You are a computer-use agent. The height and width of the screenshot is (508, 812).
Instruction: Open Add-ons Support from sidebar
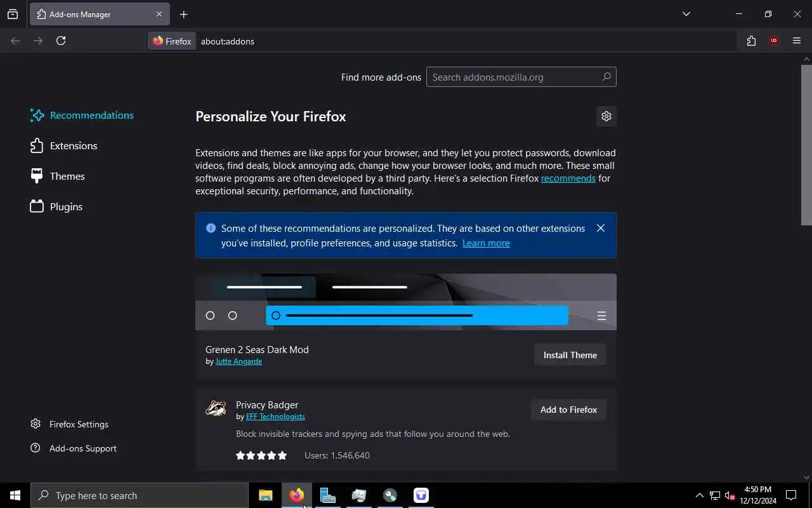74,448
